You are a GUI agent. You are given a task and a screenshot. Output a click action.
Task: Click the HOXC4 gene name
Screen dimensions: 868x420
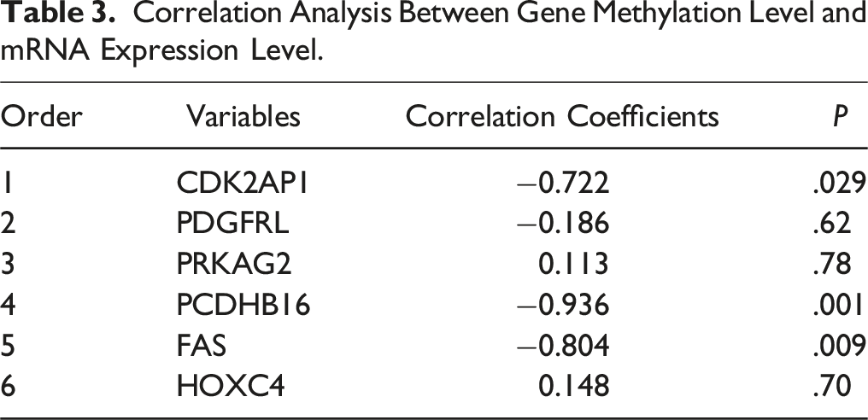tap(232, 386)
